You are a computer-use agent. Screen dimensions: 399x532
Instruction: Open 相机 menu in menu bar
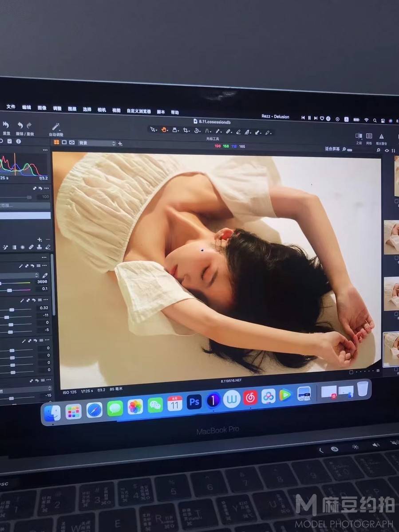[x=102, y=110]
